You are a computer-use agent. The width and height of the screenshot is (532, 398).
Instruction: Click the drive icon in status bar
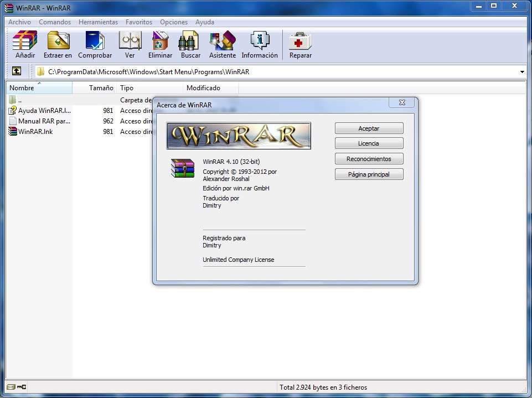[x=11, y=387]
